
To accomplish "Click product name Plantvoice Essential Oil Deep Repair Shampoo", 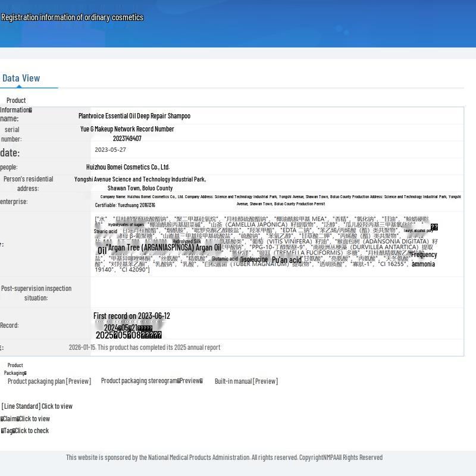I will (x=134, y=116).
